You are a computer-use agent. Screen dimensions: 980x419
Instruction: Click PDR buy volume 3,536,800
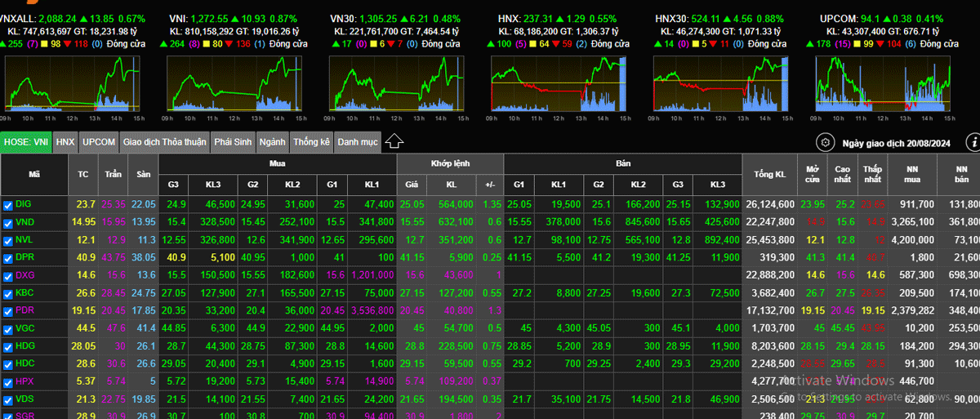(372, 311)
